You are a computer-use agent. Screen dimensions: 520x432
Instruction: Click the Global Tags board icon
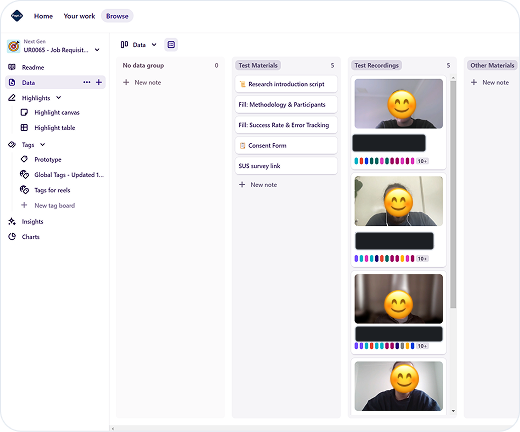(x=24, y=174)
